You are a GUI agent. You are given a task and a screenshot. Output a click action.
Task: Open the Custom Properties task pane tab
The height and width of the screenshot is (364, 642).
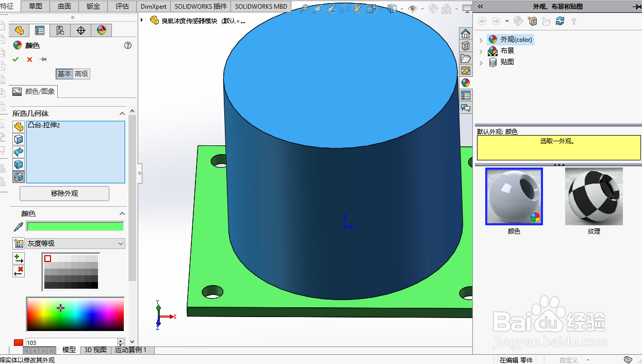tap(466, 95)
